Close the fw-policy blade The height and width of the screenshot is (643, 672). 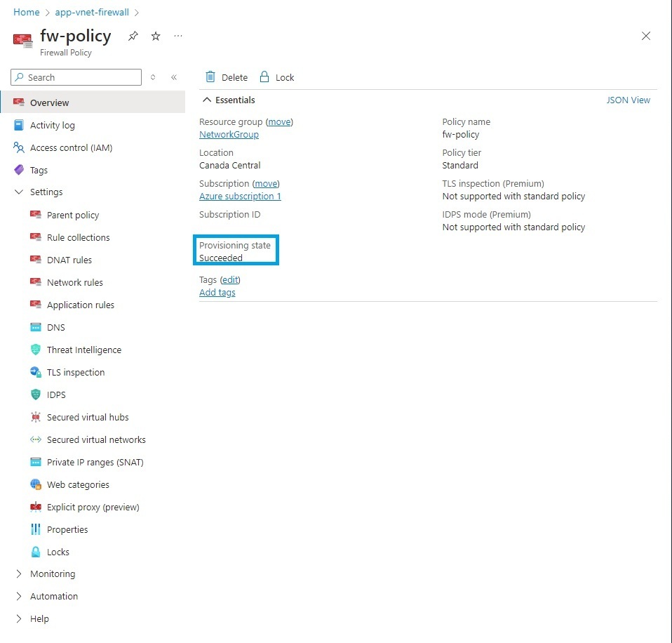646,36
